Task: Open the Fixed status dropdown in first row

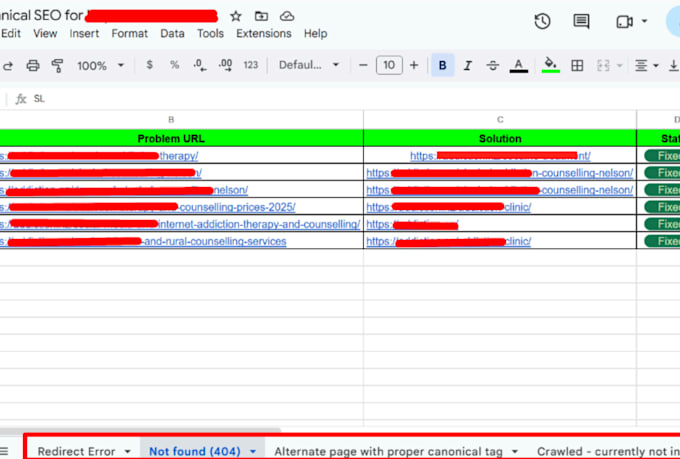Action: [662, 156]
